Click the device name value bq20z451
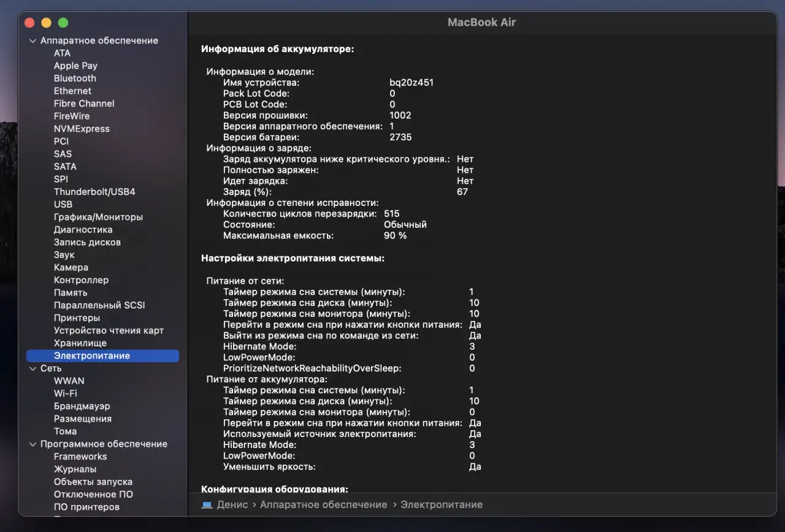 (x=412, y=83)
